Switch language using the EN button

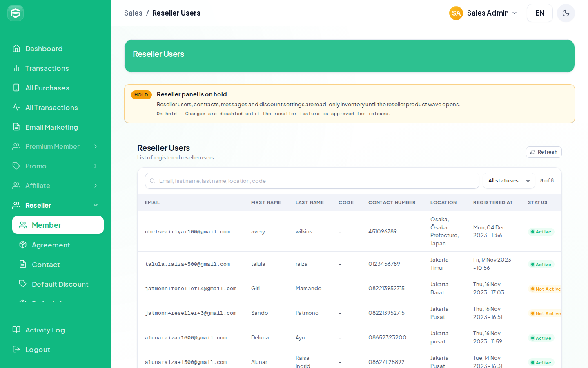pyautogui.click(x=540, y=13)
